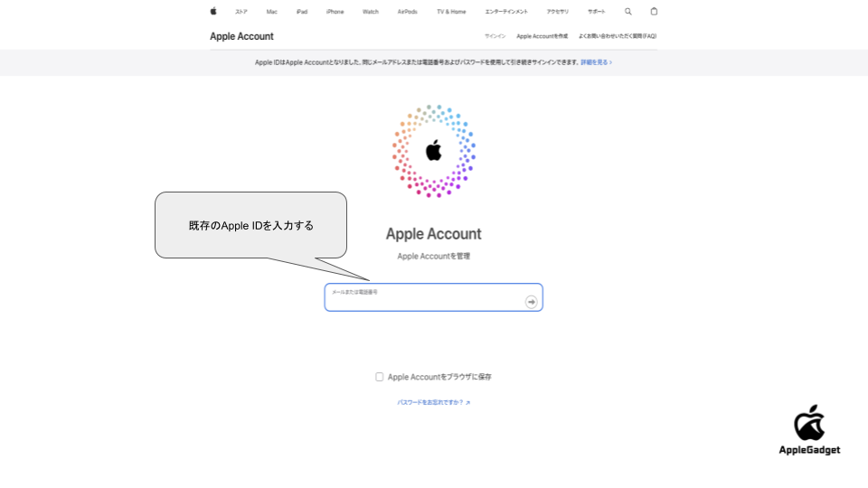This screenshot has width=868, height=488.
Task: Open the shopping bag icon
Action: tap(654, 11)
